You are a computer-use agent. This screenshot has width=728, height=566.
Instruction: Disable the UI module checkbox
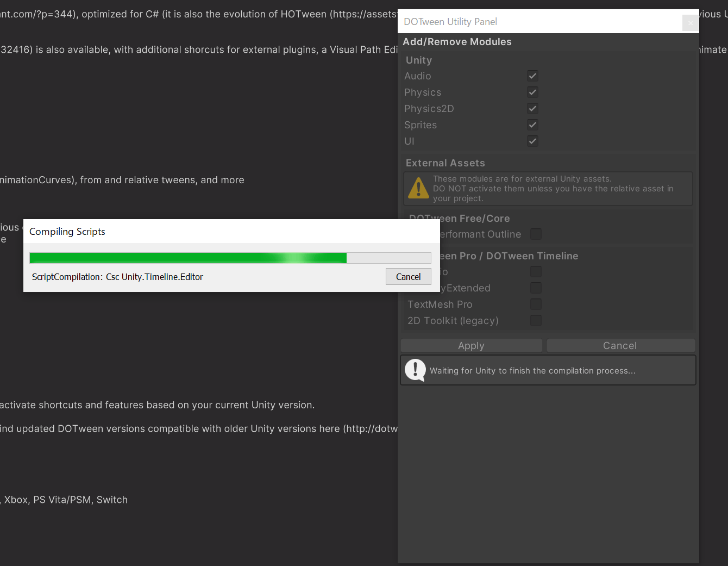532,141
